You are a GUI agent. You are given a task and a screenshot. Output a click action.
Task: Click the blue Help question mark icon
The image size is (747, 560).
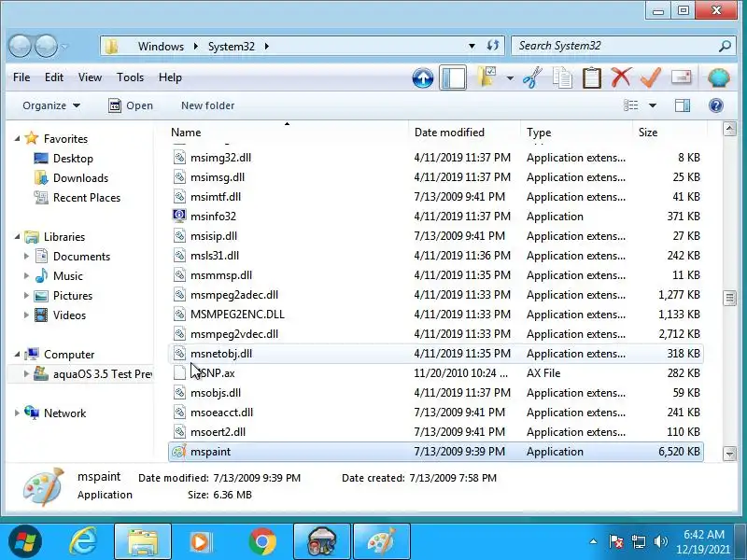click(716, 105)
